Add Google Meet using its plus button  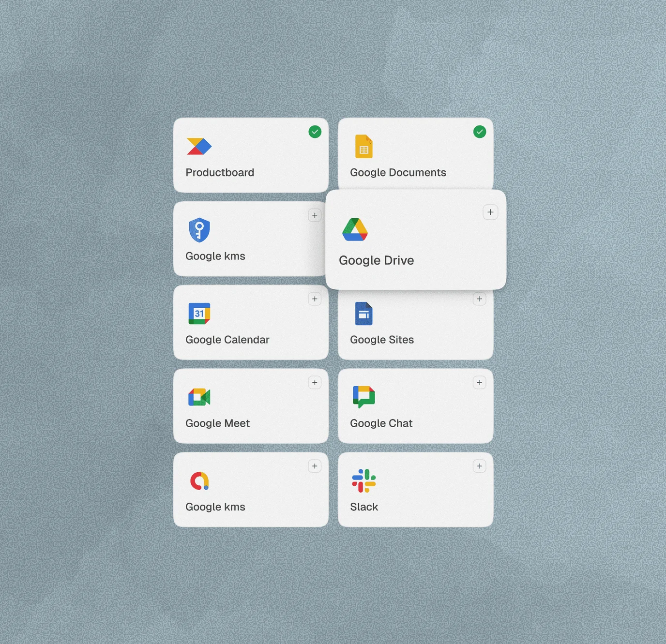click(315, 383)
